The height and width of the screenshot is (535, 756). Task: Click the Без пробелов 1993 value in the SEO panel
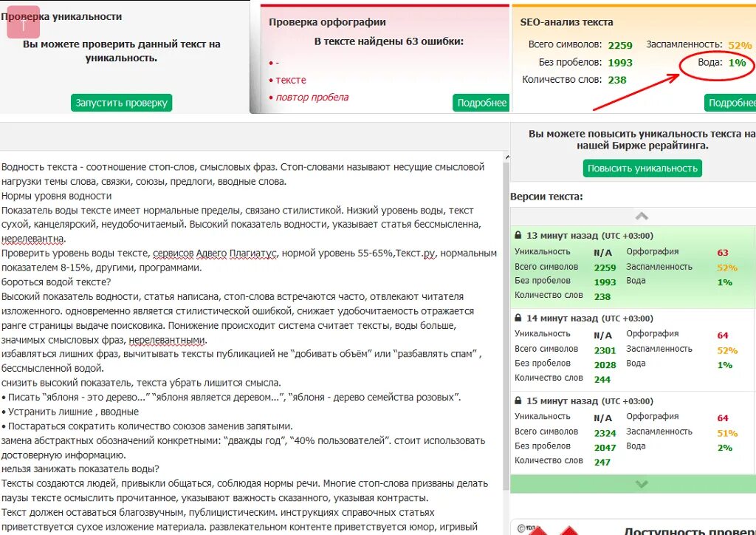[620, 63]
